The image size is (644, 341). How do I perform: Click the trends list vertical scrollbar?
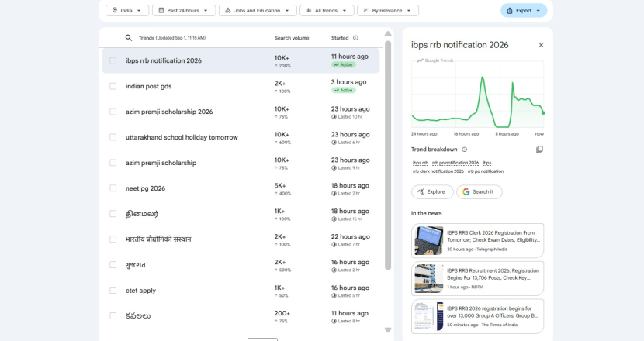tap(388, 155)
